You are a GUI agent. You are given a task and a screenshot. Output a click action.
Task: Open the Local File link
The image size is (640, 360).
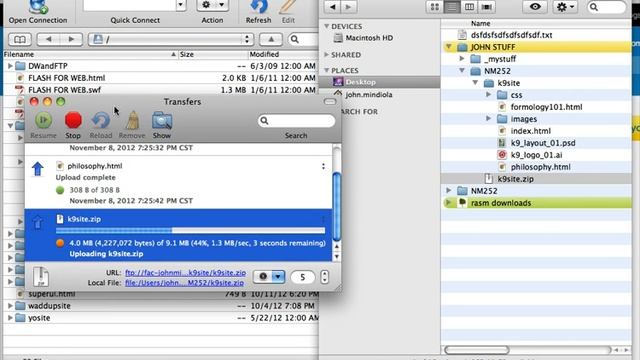[184, 282]
